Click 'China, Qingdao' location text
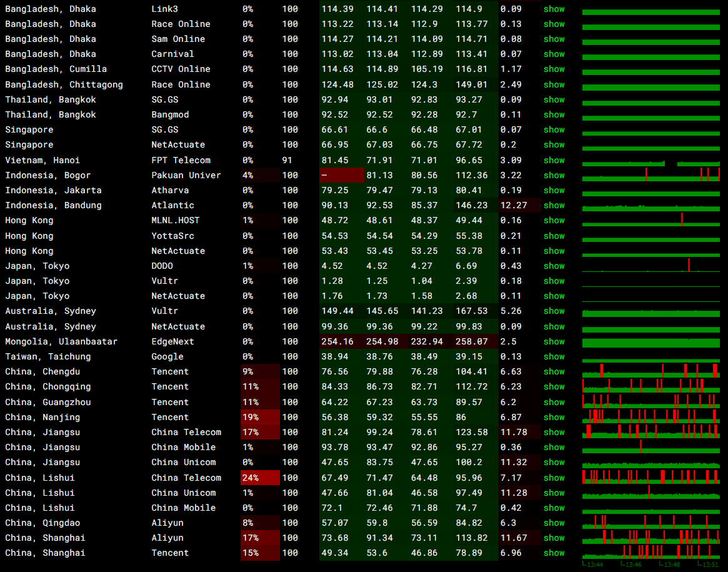This screenshot has height=572, width=728. pyautogui.click(x=42, y=523)
